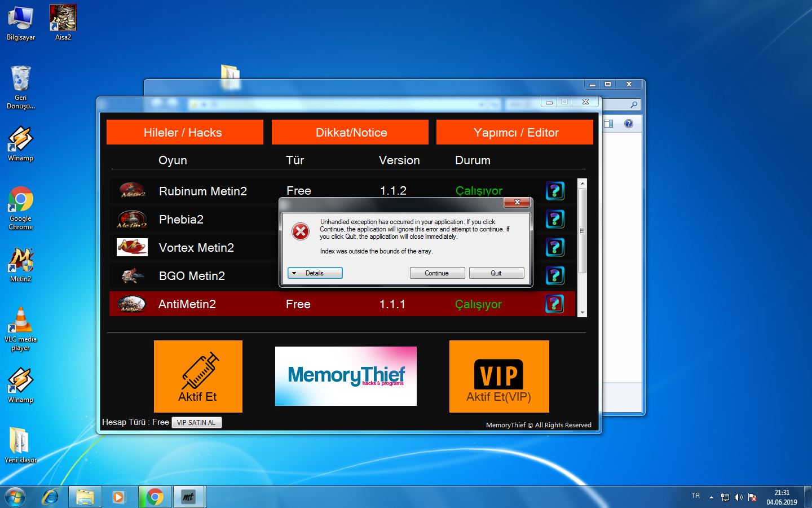Open the Dikkat/Notice tab
This screenshot has width=812, height=508.
point(350,132)
